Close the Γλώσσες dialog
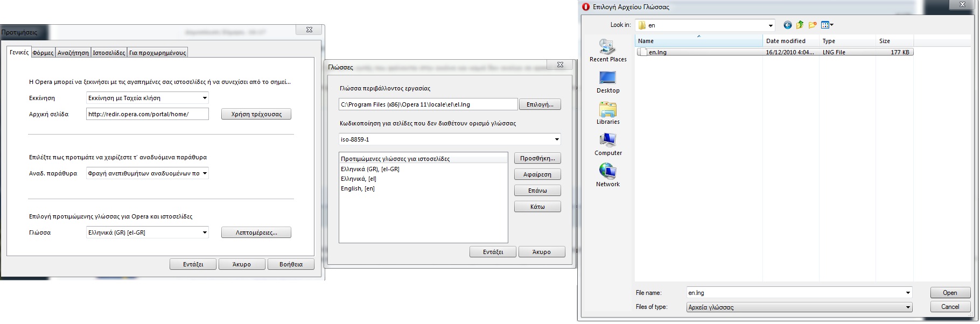The height and width of the screenshot is (324, 980). (560, 65)
